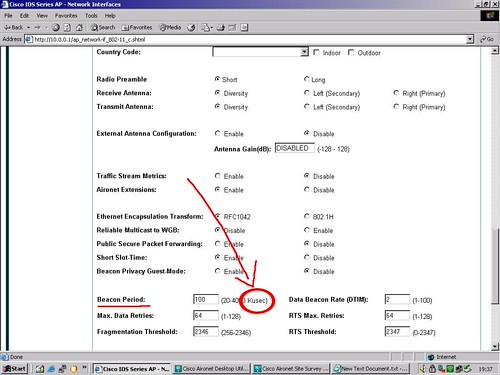500x375 pixels.
Task: Open the Favorites toolbar button
Action: tap(137, 28)
